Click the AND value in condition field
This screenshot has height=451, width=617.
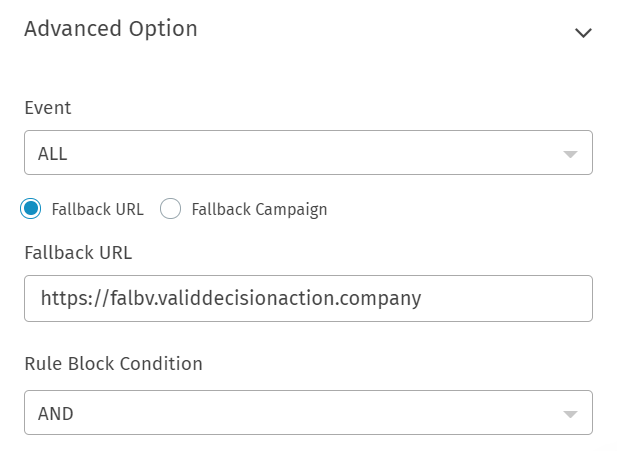tap(56, 413)
